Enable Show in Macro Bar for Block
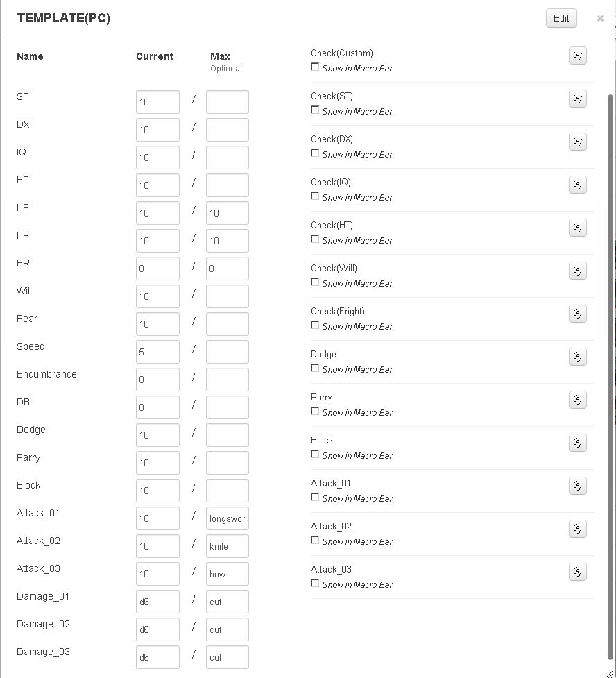The width and height of the screenshot is (616, 678). pos(316,455)
